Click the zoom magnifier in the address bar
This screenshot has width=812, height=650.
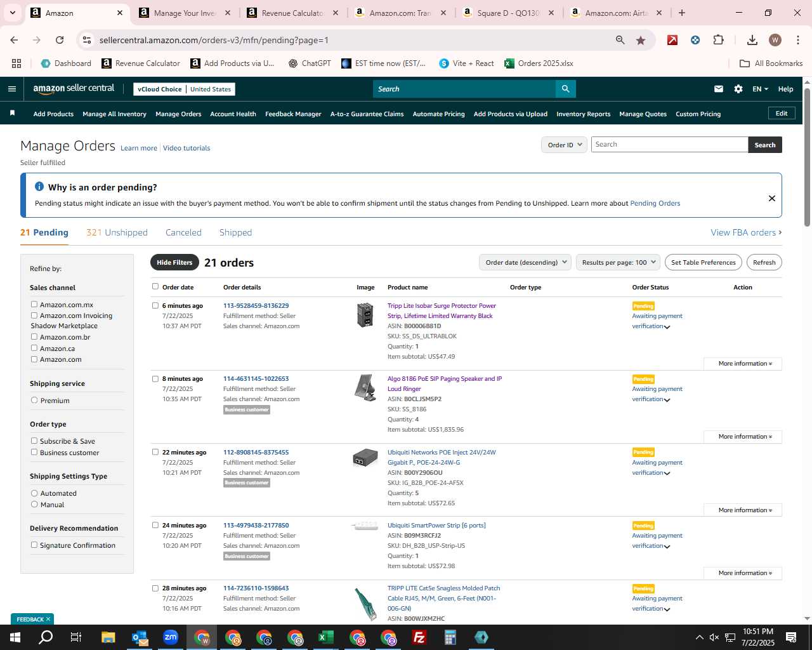tap(620, 40)
